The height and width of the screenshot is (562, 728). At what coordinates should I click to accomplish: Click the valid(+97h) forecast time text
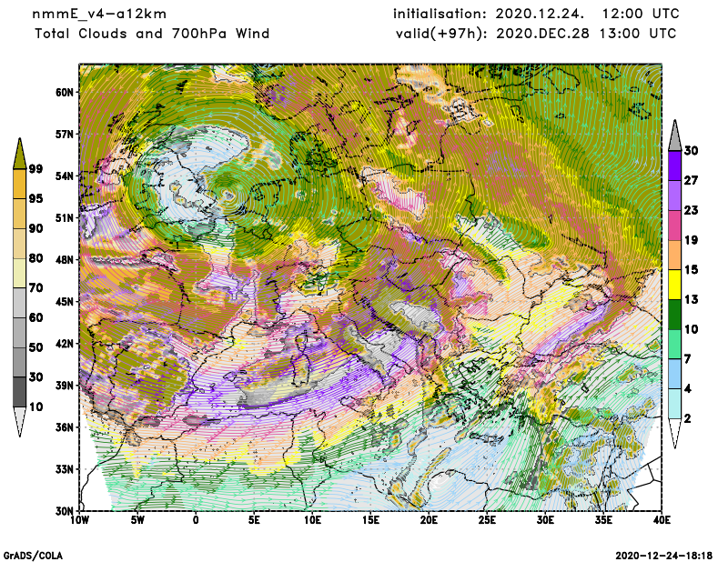[535, 34]
